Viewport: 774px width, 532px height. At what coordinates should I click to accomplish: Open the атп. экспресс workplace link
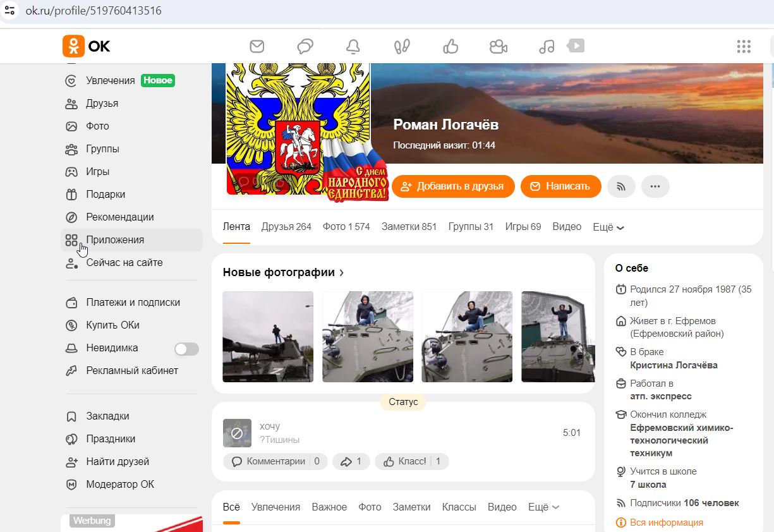point(661,396)
